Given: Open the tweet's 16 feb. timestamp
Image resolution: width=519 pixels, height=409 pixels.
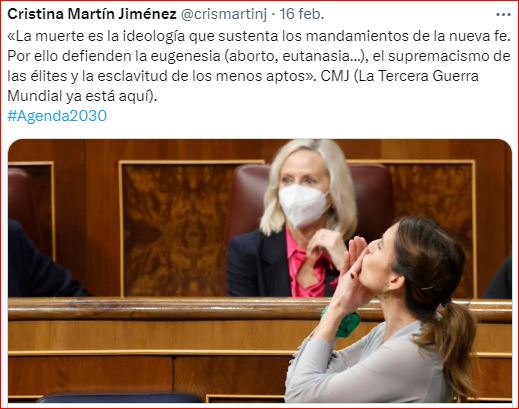Looking at the screenshot, I should 302,14.
